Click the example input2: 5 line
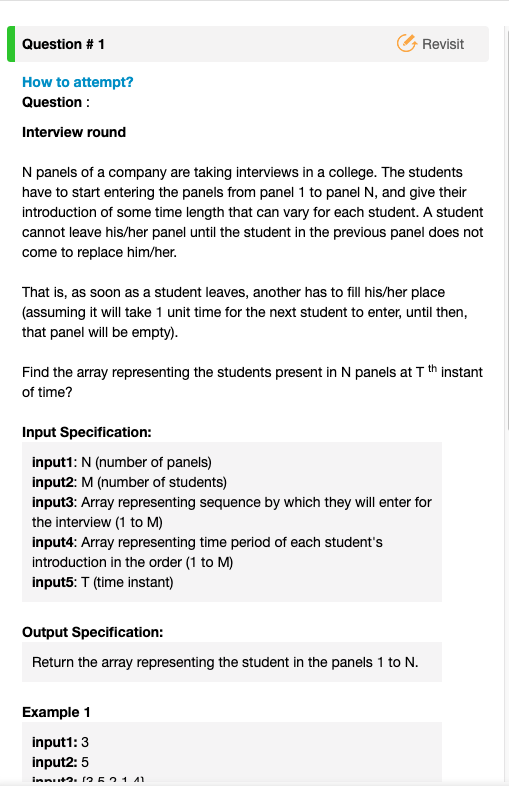Screen dimensions: 509x786 click(60, 762)
